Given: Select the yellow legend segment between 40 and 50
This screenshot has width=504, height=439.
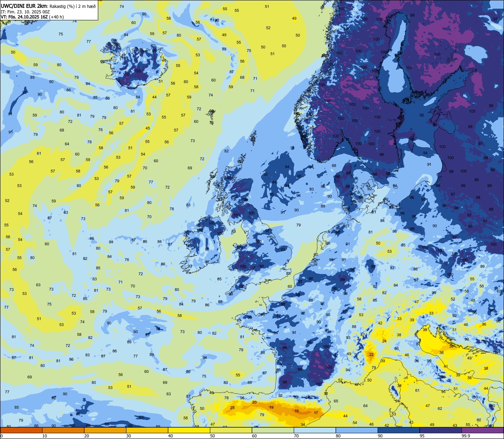Looking at the screenshot, I should click(x=189, y=430).
